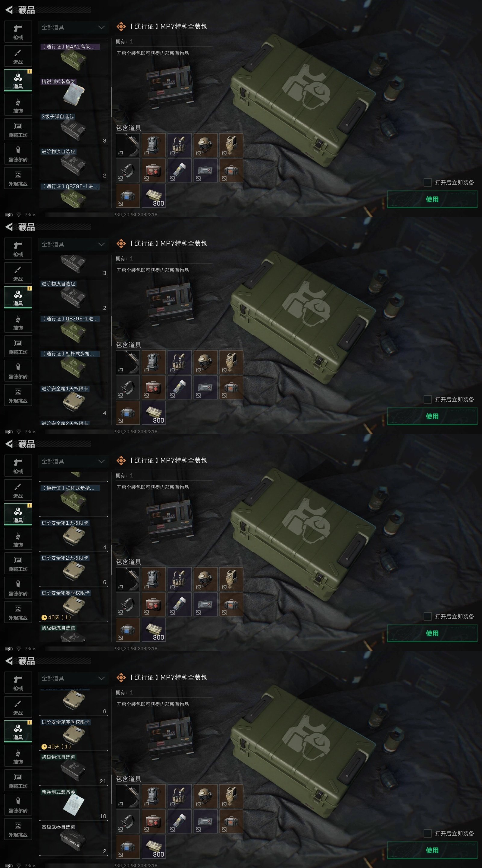Viewport: 482px width, 868px height.
Task: Click 使用 button in the panel listing 高级武器自选包
Action: 432,850
